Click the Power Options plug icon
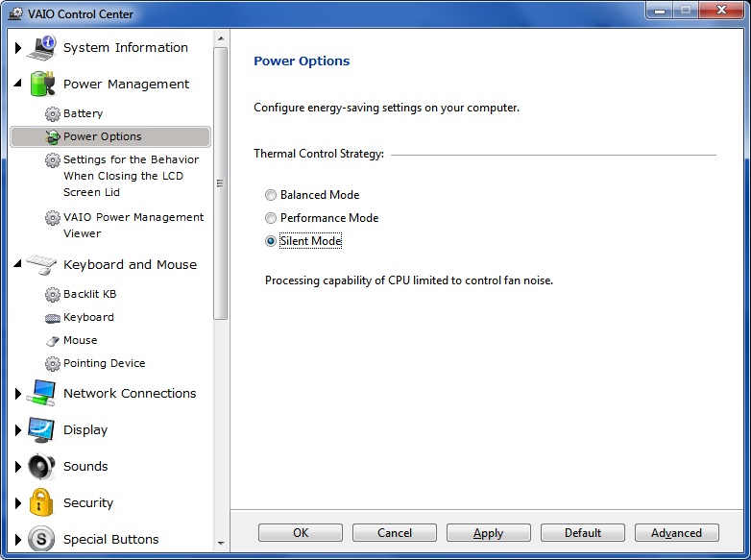This screenshot has height=560, width=751. 52,137
